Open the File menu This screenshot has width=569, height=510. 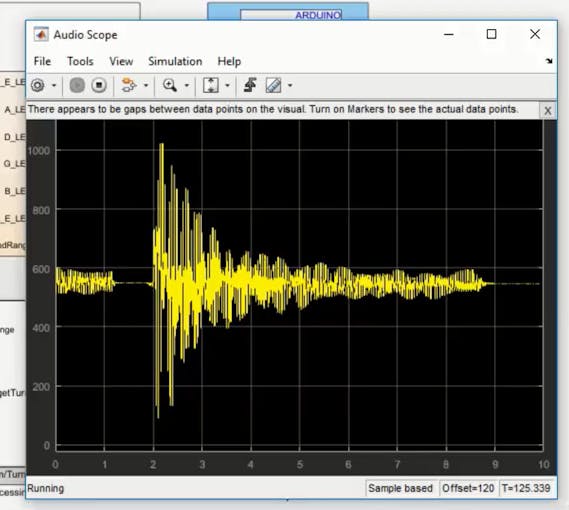42,61
